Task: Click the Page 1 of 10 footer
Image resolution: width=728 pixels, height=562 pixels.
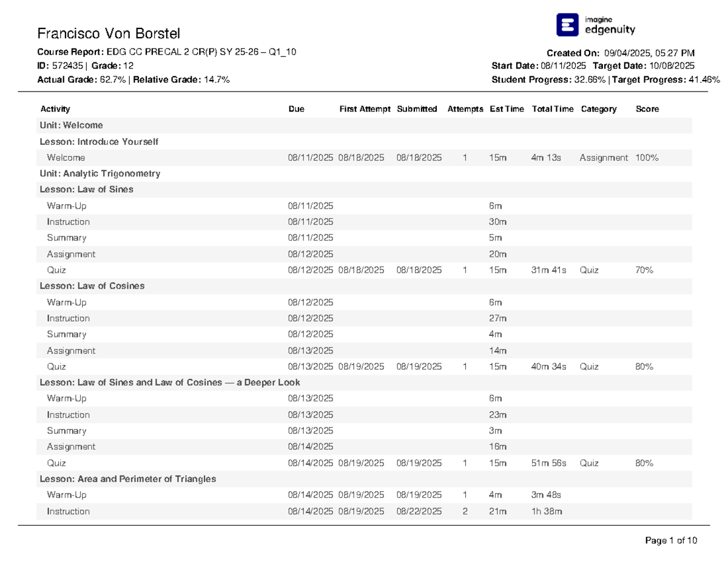Action: pyautogui.click(x=672, y=540)
